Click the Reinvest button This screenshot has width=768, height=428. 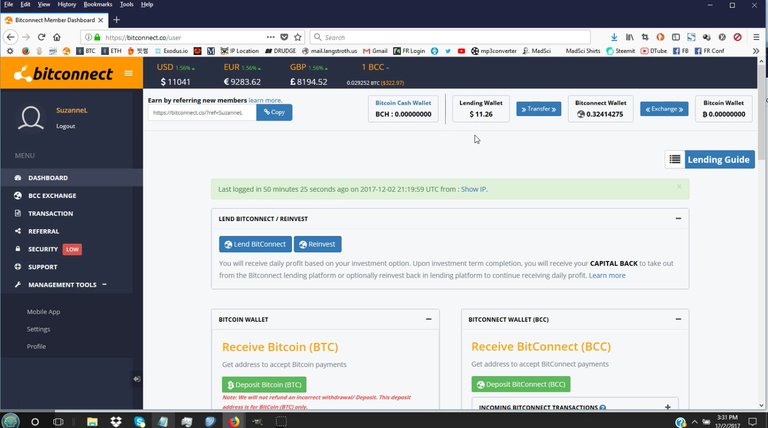pyautogui.click(x=317, y=244)
